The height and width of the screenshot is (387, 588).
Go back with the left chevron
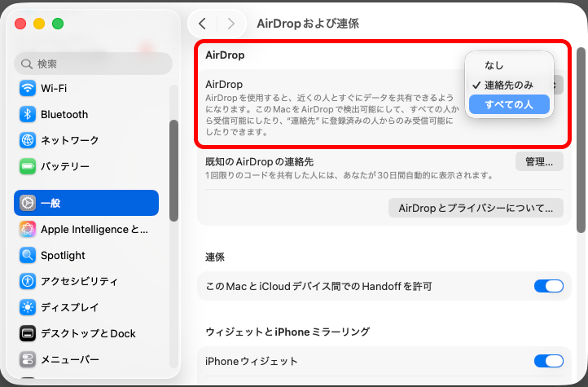click(x=202, y=24)
